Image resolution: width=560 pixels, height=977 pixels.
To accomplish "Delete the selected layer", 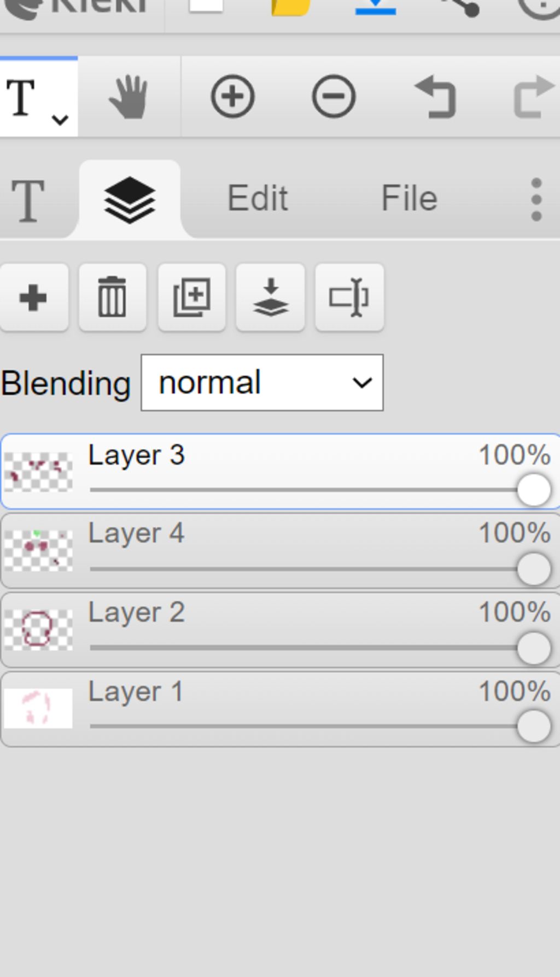I will pos(112,298).
